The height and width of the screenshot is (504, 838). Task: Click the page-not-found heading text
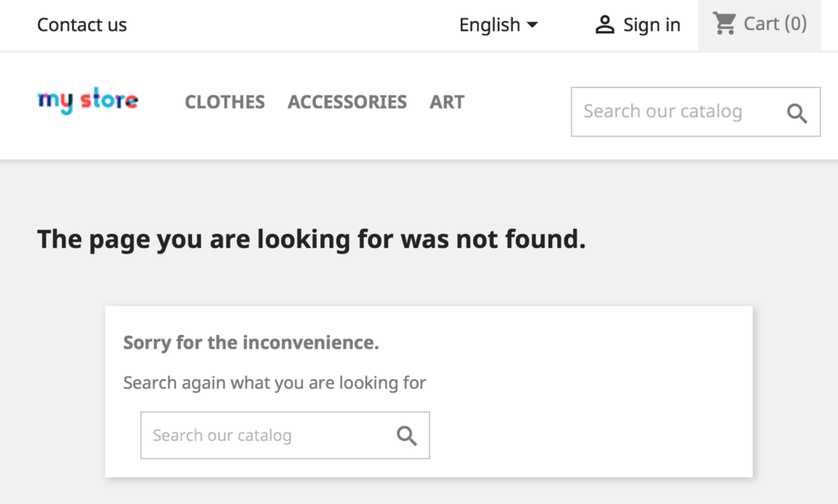(x=311, y=239)
